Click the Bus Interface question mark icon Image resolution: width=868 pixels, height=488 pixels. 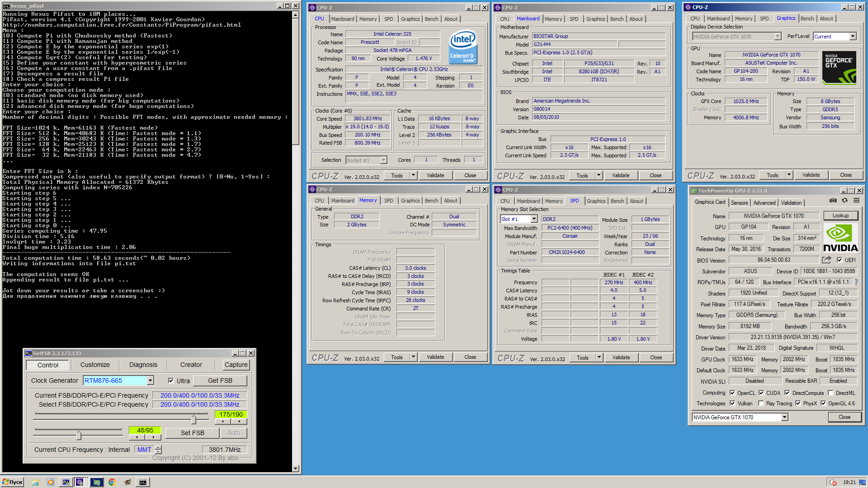856,282
